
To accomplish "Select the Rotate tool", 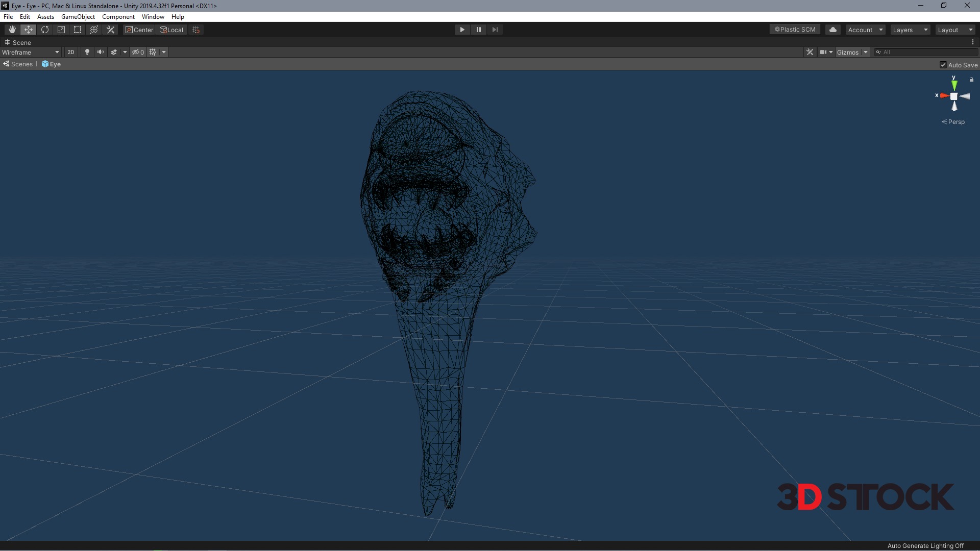I will pos(45,30).
